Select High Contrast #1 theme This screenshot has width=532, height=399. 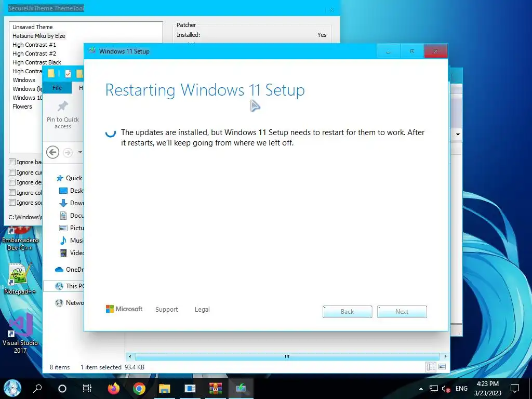tap(34, 45)
